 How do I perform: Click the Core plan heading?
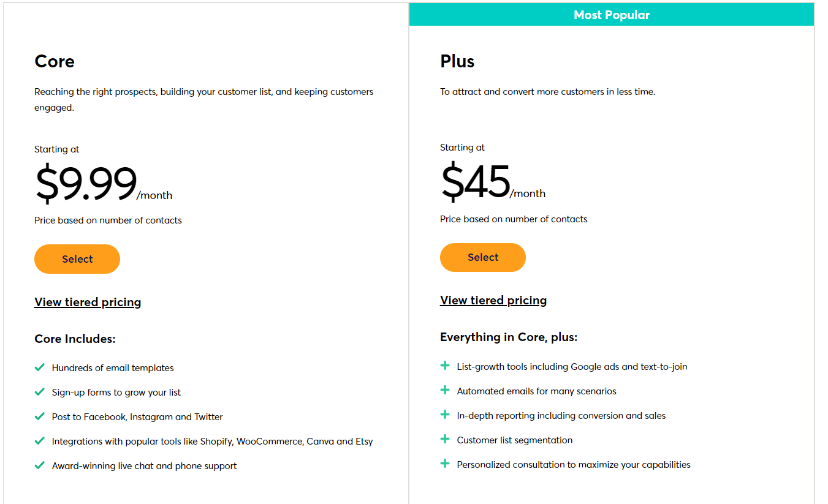[55, 61]
